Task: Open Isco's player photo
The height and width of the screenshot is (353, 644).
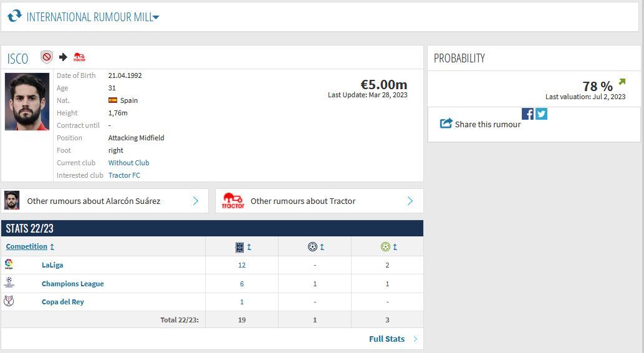Action: click(x=27, y=102)
